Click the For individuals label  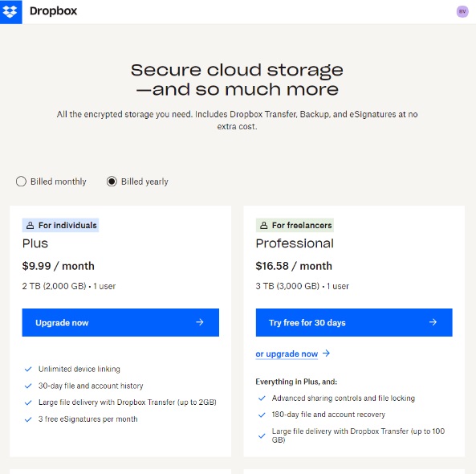(60, 226)
